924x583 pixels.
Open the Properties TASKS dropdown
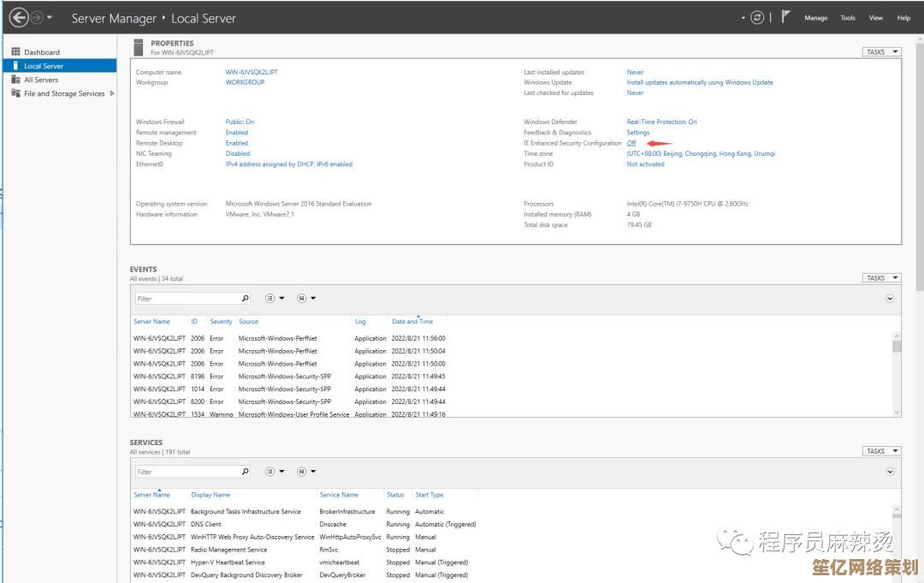(x=881, y=52)
